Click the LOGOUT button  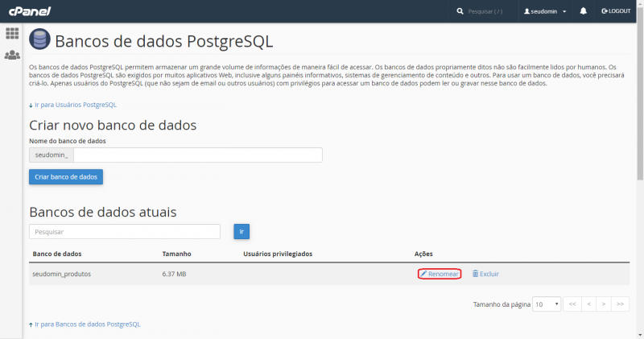(616, 11)
